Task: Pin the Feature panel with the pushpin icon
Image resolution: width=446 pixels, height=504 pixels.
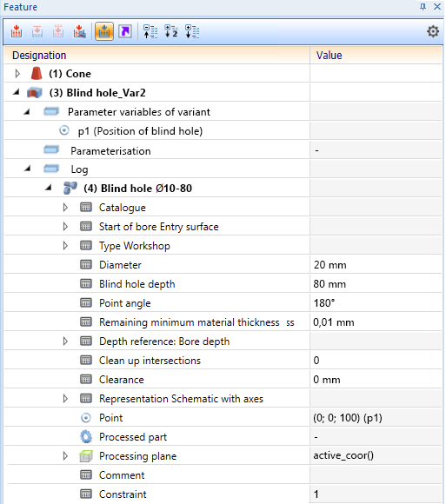Action: (423, 6)
